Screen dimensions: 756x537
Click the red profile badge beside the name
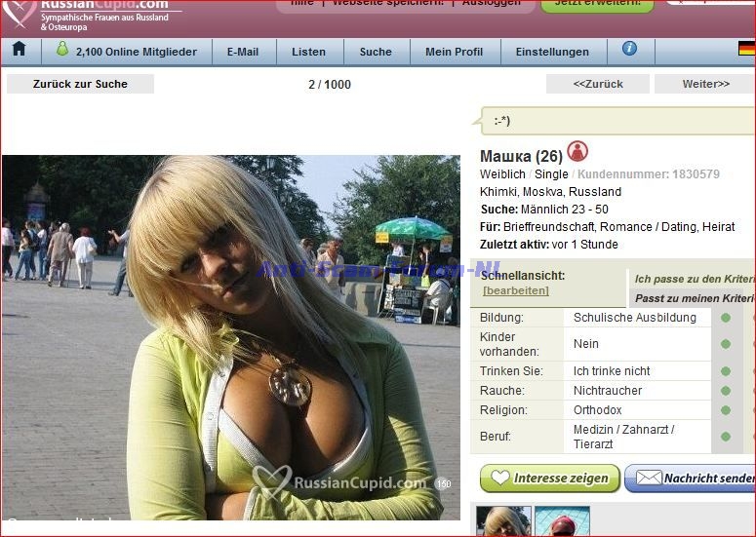[x=577, y=152]
